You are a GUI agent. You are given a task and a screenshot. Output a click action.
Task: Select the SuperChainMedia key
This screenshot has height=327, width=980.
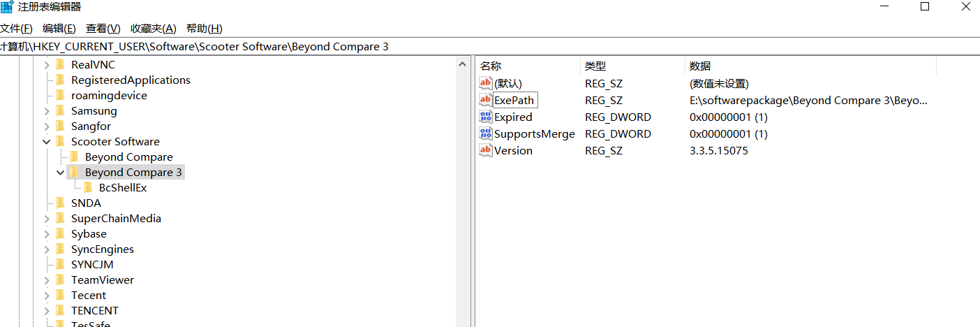116,219
